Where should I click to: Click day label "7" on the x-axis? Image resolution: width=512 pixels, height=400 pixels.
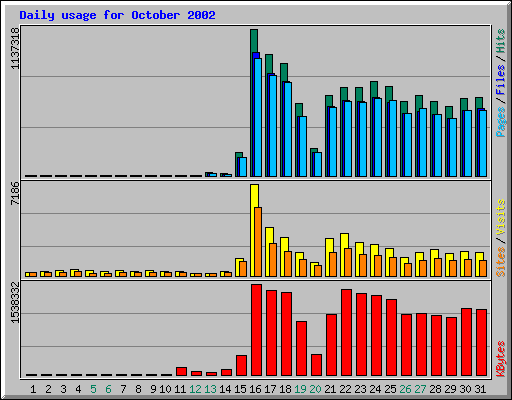point(123,389)
